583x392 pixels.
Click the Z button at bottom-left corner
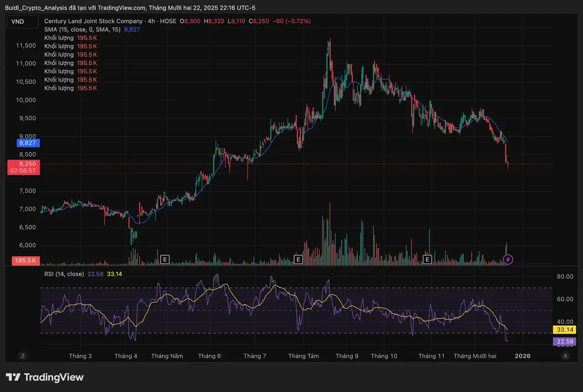(x=23, y=356)
